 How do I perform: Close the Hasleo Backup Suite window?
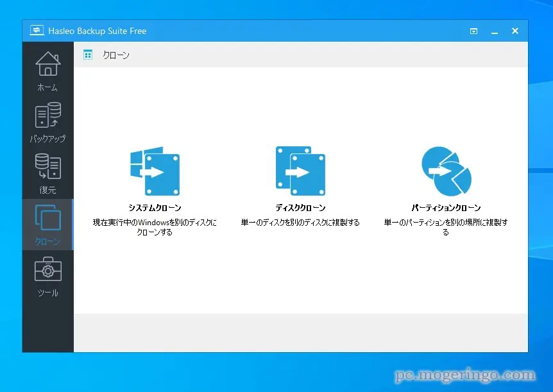coord(515,31)
